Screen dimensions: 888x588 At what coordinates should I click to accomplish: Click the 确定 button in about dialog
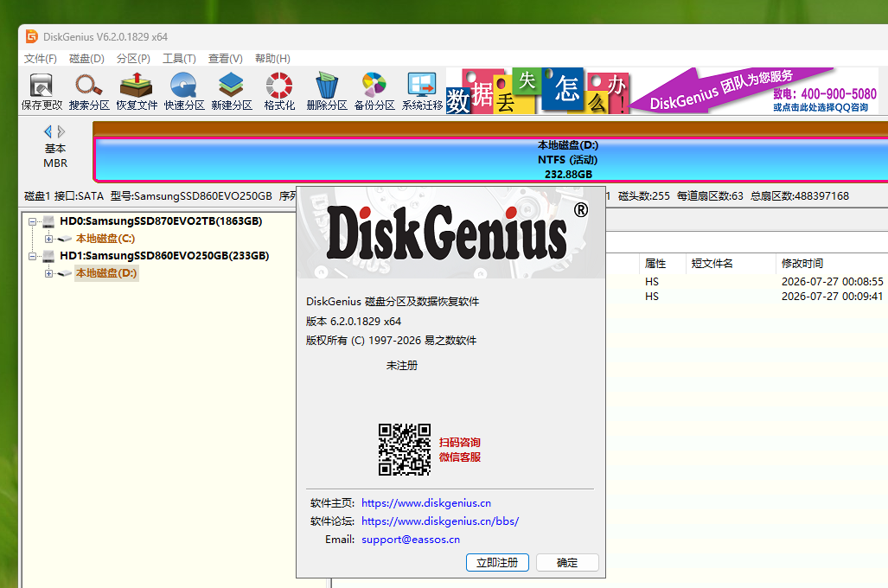click(567, 563)
